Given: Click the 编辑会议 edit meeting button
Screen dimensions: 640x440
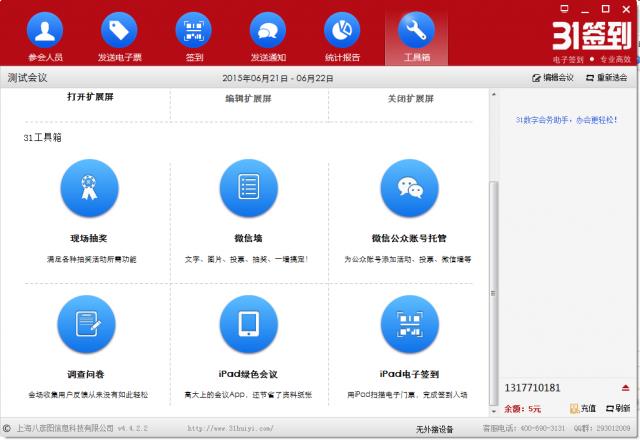Looking at the screenshot, I should (x=553, y=78).
